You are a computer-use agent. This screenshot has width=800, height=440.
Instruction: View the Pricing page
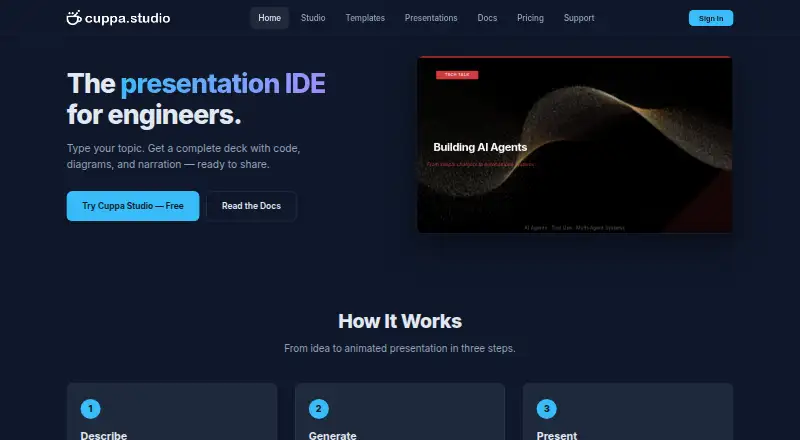point(530,18)
